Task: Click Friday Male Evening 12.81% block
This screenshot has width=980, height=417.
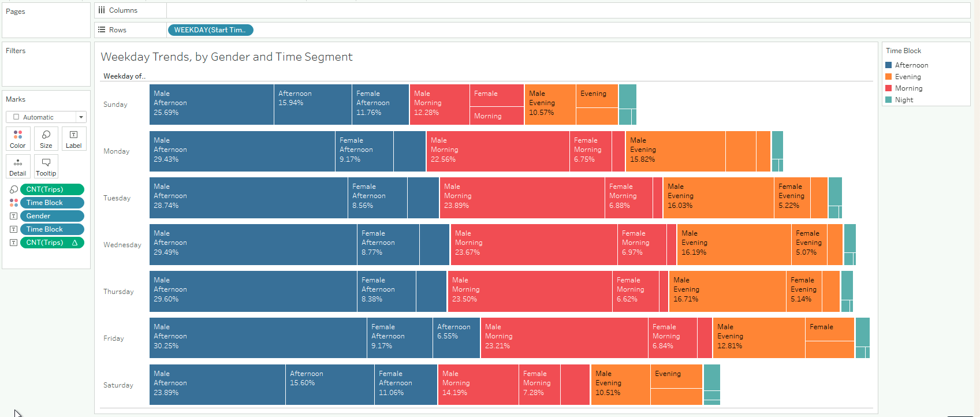Action: [x=759, y=338]
